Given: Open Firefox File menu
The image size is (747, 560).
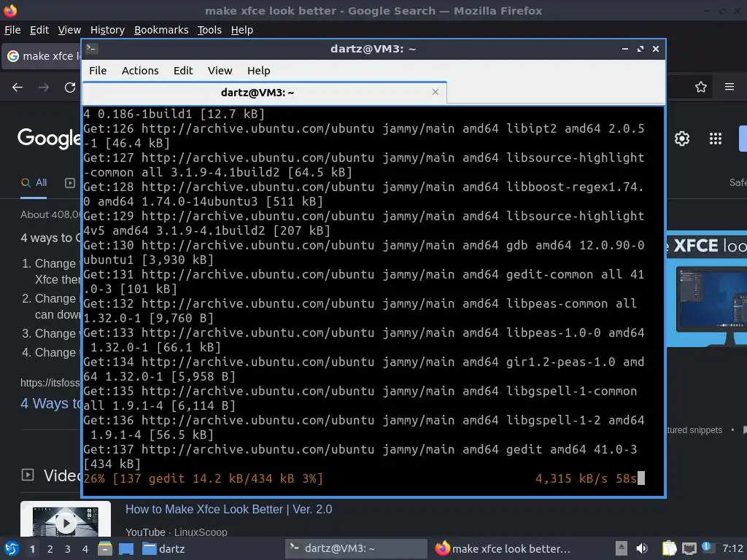Looking at the screenshot, I should [x=12, y=30].
